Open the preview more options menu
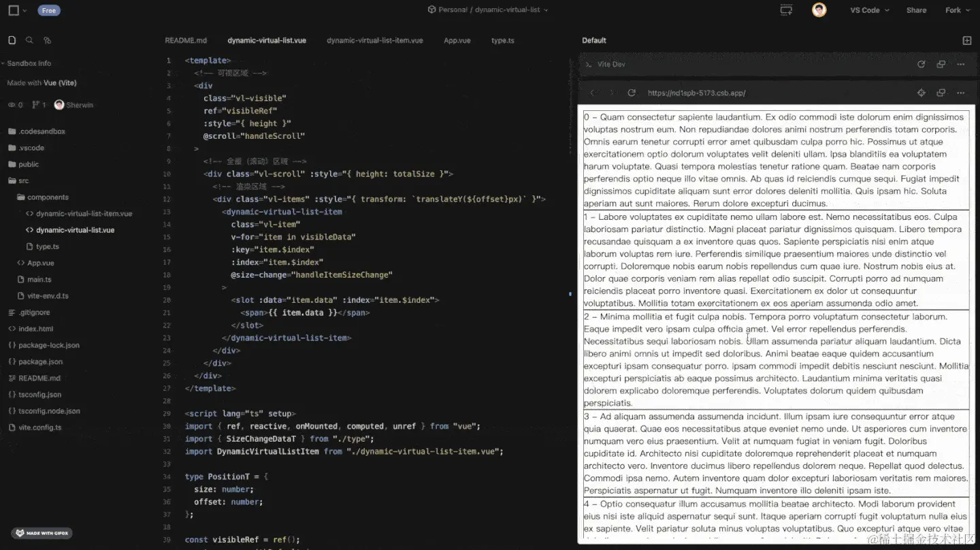The image size is (980, 550). (961, 93)
